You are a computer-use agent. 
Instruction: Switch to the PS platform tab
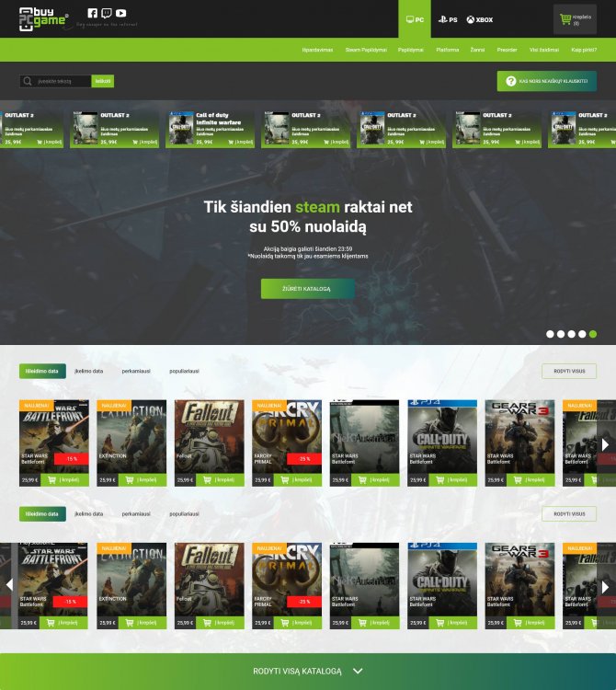[448, 19]
